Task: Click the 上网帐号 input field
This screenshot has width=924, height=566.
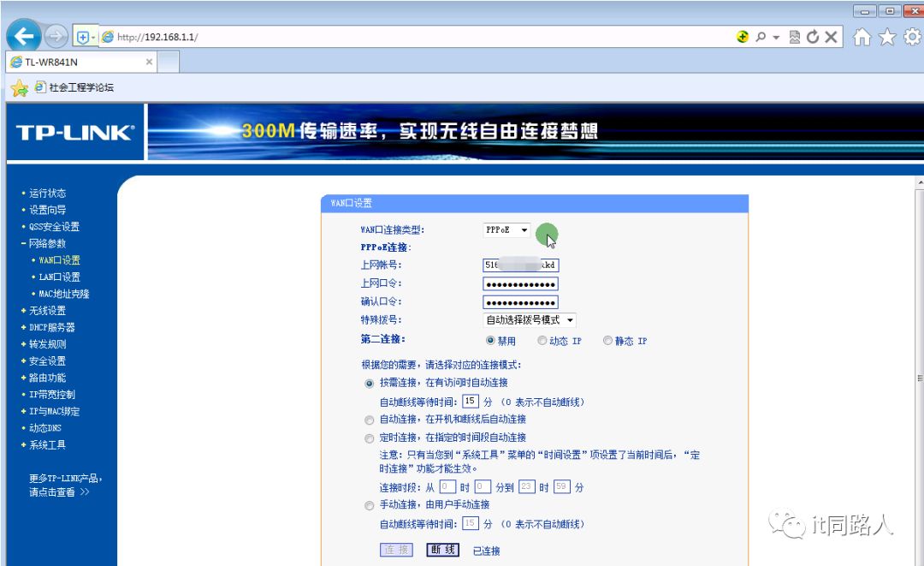Action: point(520,265)
